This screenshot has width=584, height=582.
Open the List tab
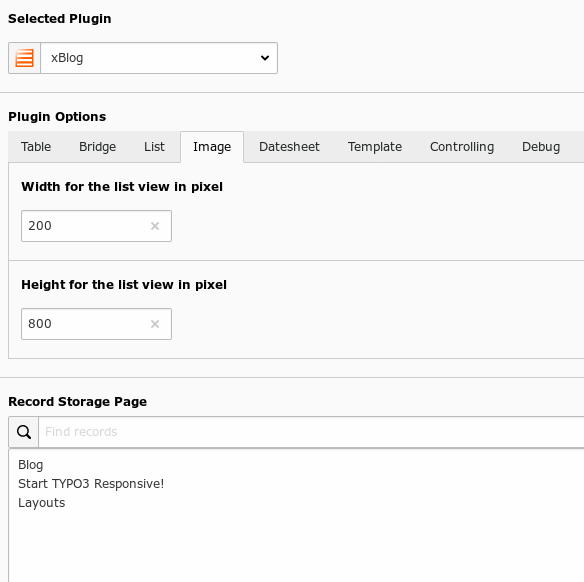pos(154,147)
